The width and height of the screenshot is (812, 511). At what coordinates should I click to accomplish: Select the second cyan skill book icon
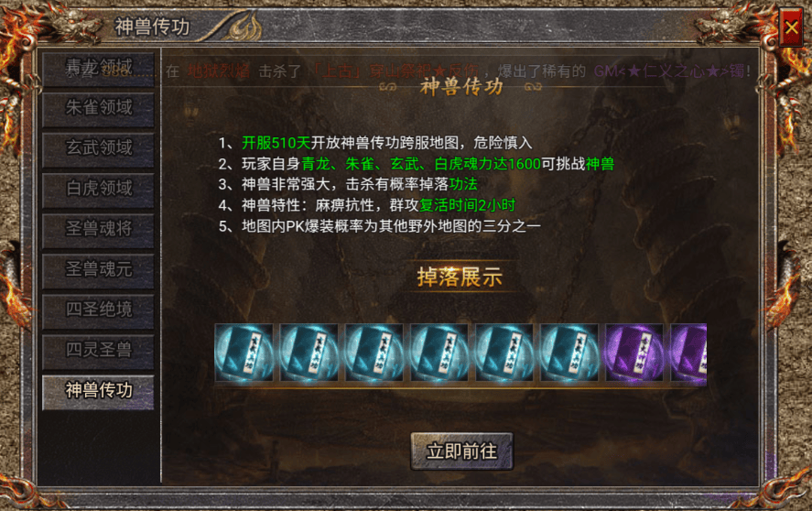309,353
